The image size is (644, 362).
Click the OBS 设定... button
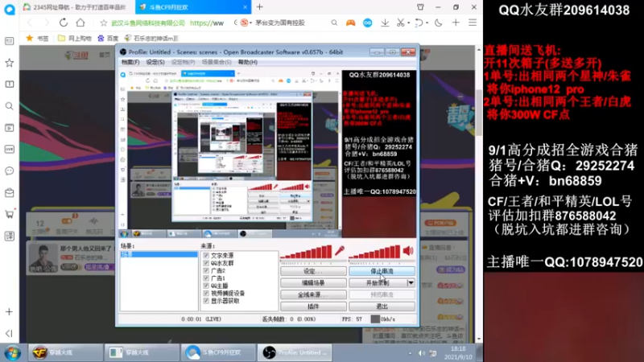click(x=313, y=271)
